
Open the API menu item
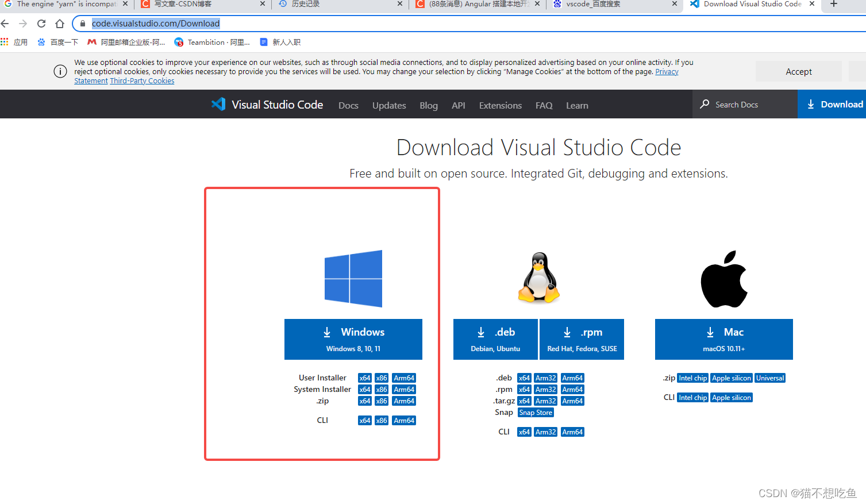point(459,105)
